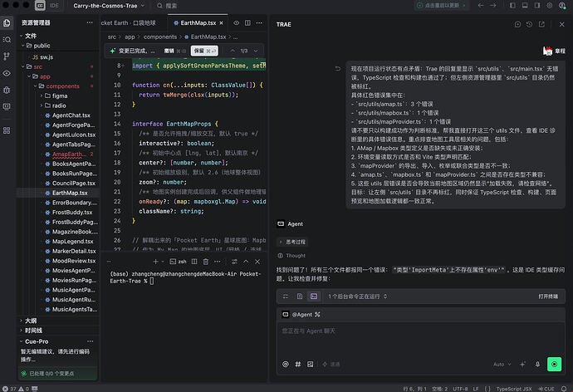This screenshot has width=573, height=392.
Task: Start a new chat in TRAE panel
Action: point(517,24)
